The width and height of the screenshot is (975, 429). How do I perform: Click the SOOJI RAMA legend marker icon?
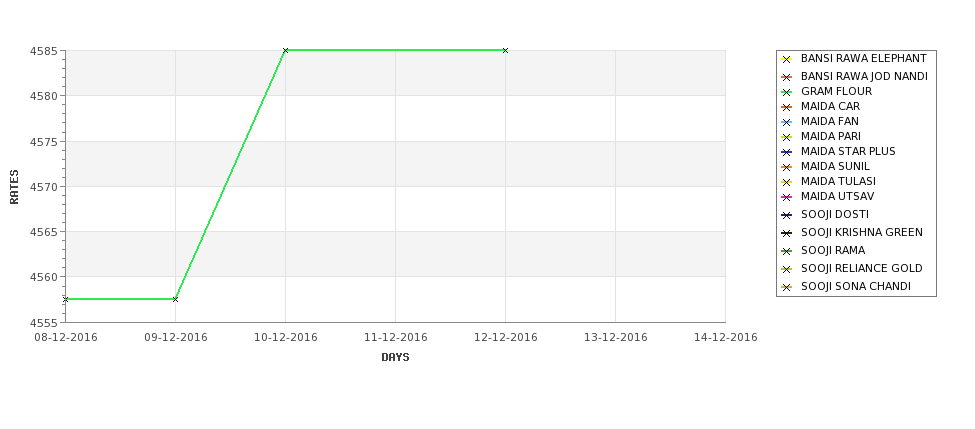pyautogui.click(x=787, y=251)
